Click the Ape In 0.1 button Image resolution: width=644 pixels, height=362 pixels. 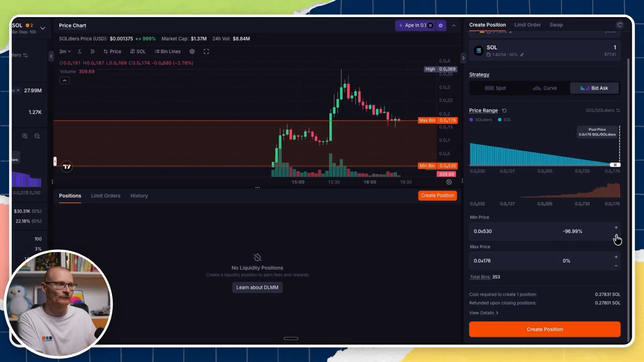point(416,25)
